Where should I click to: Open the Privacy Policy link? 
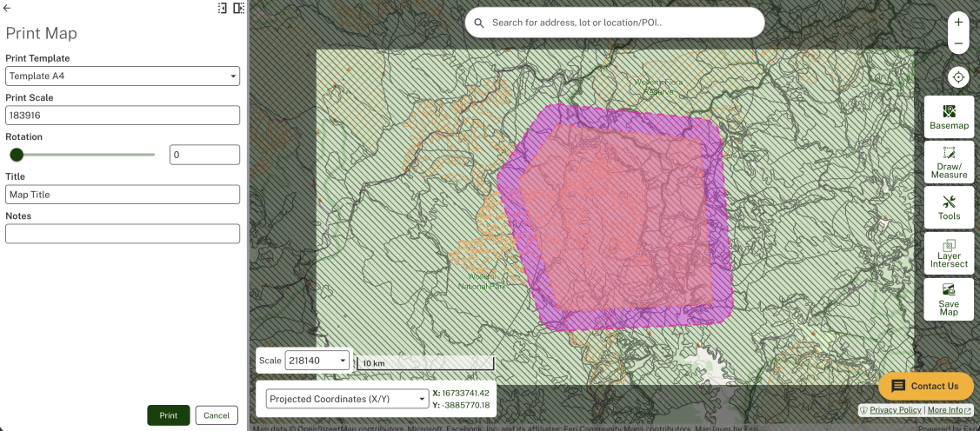pyautogui.click(x=895, y=410)
